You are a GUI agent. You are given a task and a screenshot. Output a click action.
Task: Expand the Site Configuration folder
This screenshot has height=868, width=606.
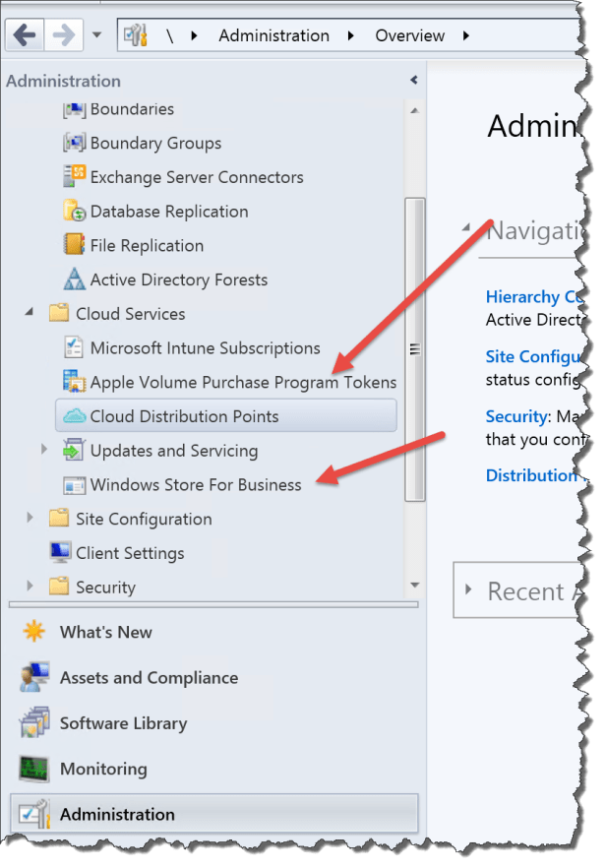[x=28, y=519]
